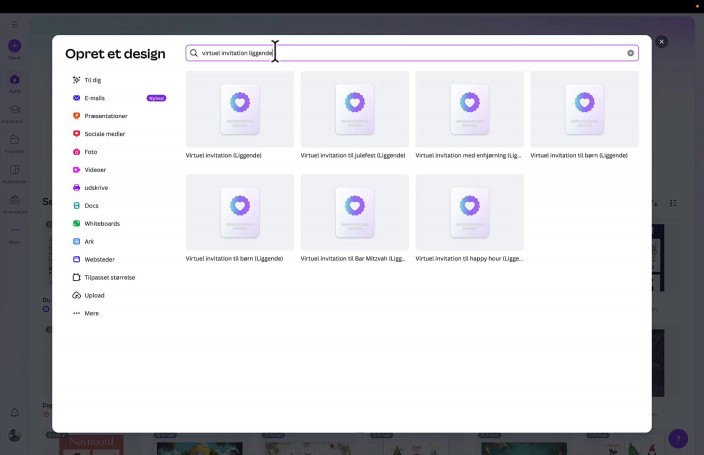Select the Websteder category

99,260
